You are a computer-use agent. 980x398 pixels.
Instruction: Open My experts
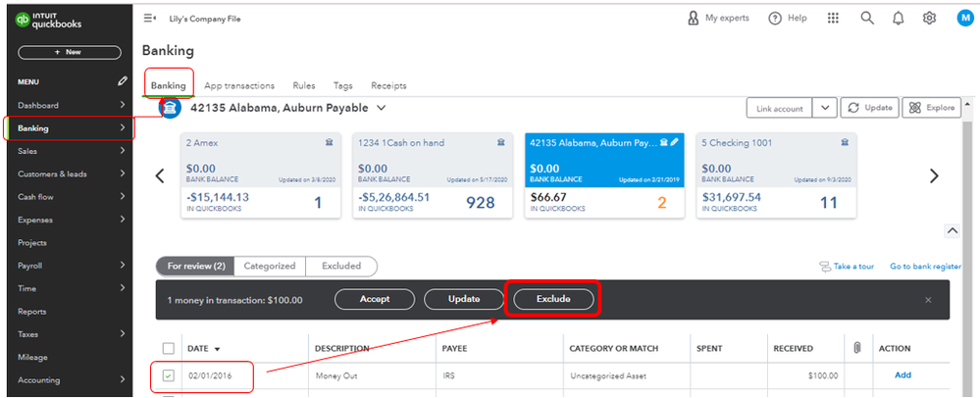(718, 18)
